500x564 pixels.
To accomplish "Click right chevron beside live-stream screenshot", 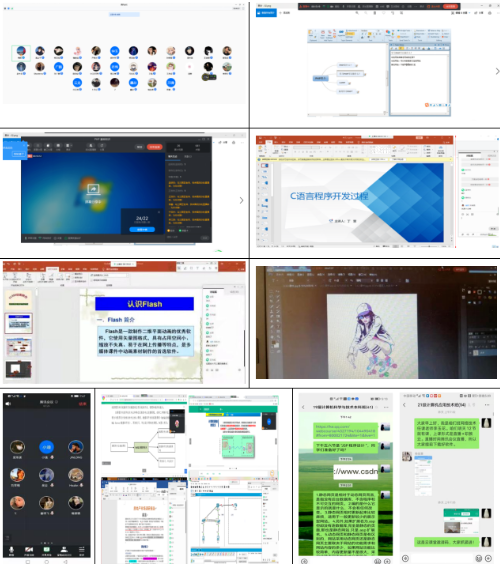I will [x=241, y=200].
